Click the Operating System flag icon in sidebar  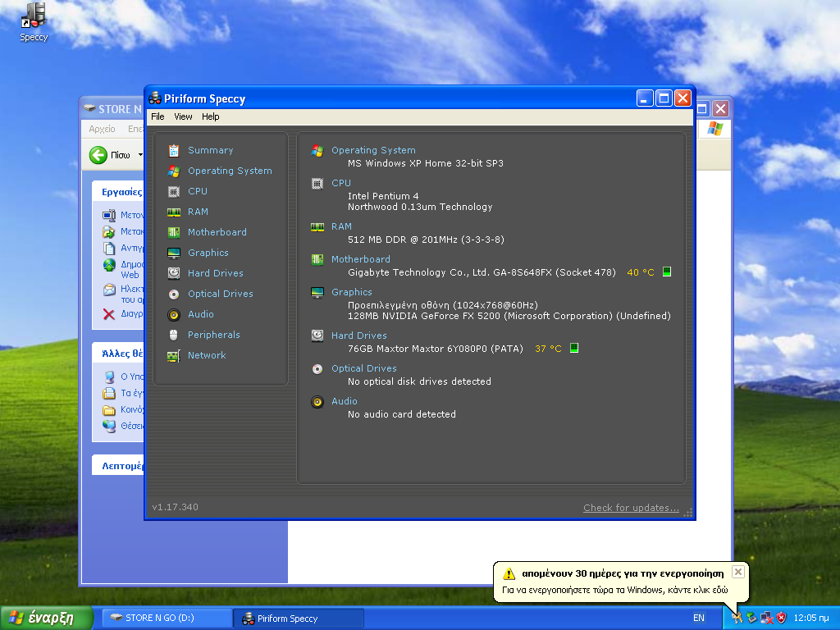click(174, 171)
